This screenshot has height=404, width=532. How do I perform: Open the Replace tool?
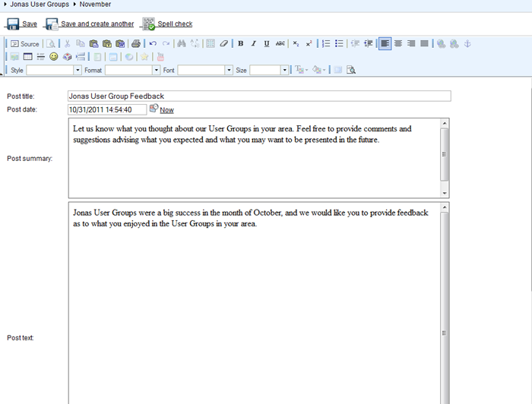195,44
